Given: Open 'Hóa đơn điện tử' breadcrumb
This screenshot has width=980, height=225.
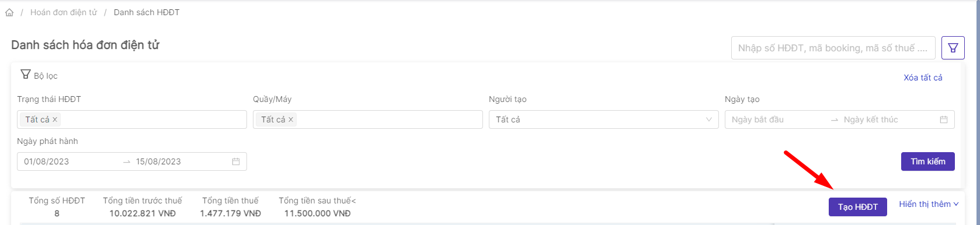Looking at the screenshot, I should (64, 12).
